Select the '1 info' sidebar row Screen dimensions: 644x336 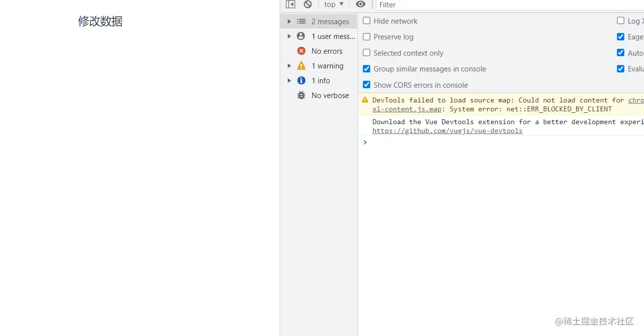click(x=319, y=81)
